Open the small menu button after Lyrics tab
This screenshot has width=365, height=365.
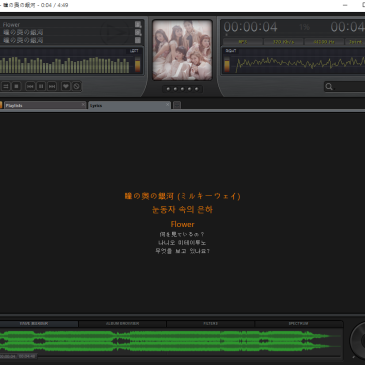point(177,105)
